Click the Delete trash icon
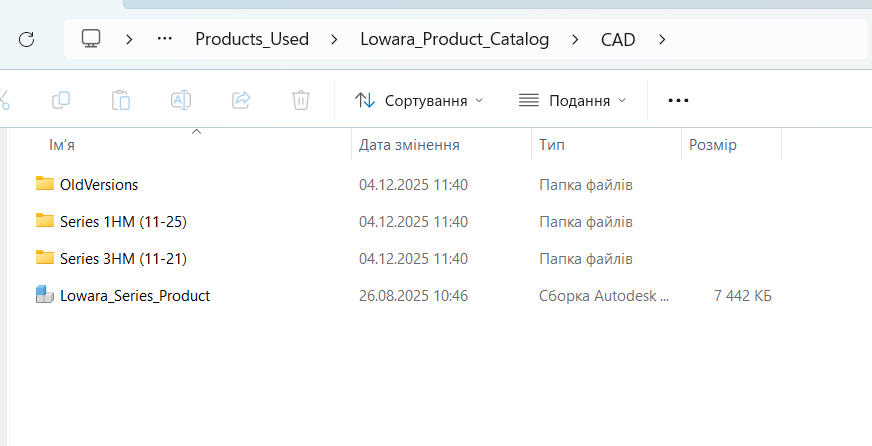Viewport: 872px width, 446px height. coord(301,100)
